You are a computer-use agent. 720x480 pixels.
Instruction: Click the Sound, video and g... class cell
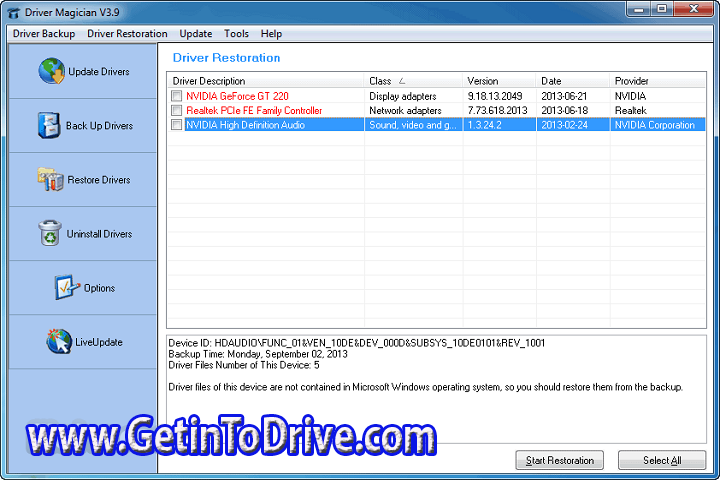coord(413,125)
